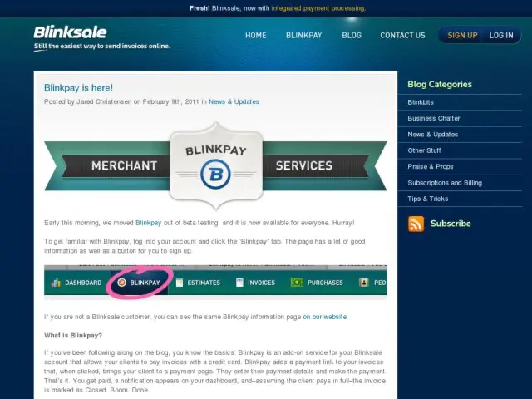The image size is (532, 399).
Task: Click the Blinkpay link in first paragraph
Action: coord(148,223)
